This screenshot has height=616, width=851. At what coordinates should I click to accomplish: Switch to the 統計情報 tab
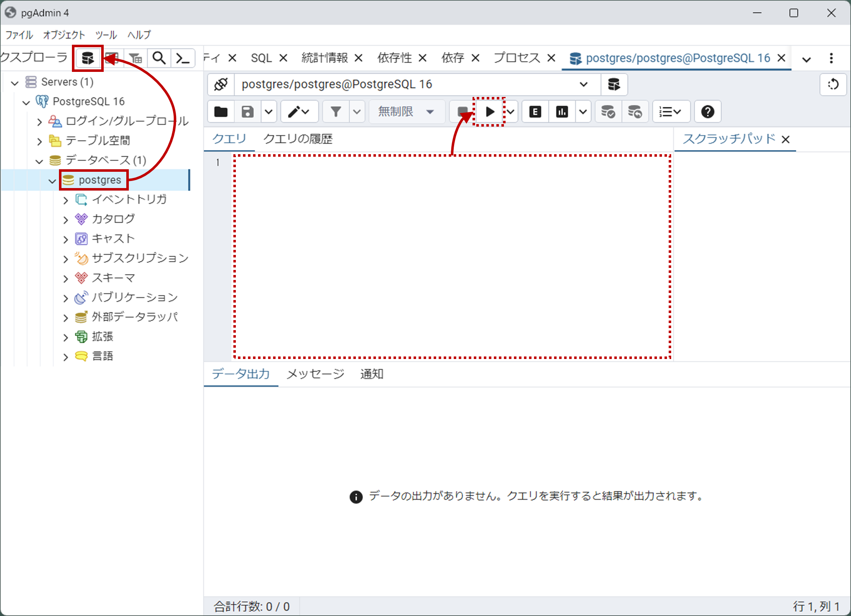(325, 58)
